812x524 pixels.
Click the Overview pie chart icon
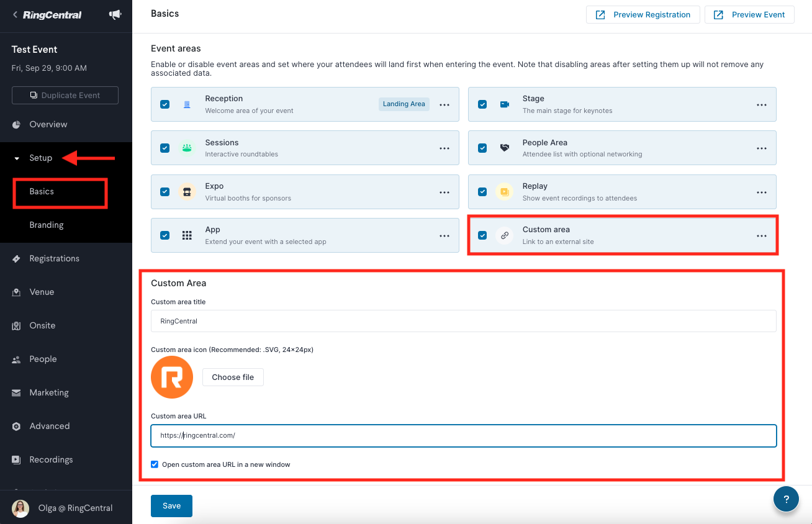point(17,125)
